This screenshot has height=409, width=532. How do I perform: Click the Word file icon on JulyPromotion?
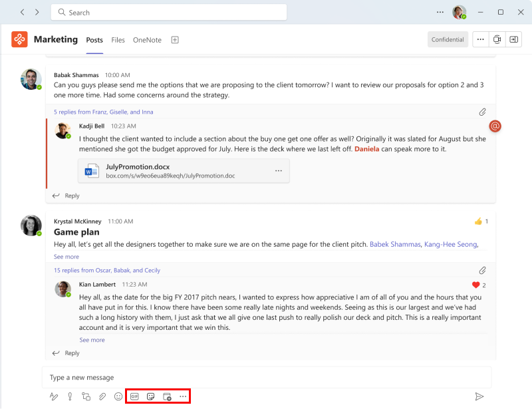click(x=92, y=171)
